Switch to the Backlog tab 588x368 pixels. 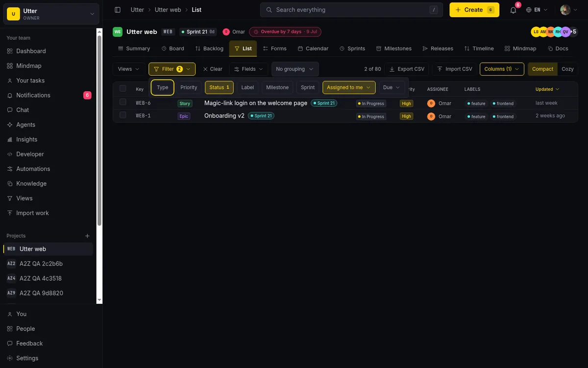pyautogui.click(x=209, y=49)
